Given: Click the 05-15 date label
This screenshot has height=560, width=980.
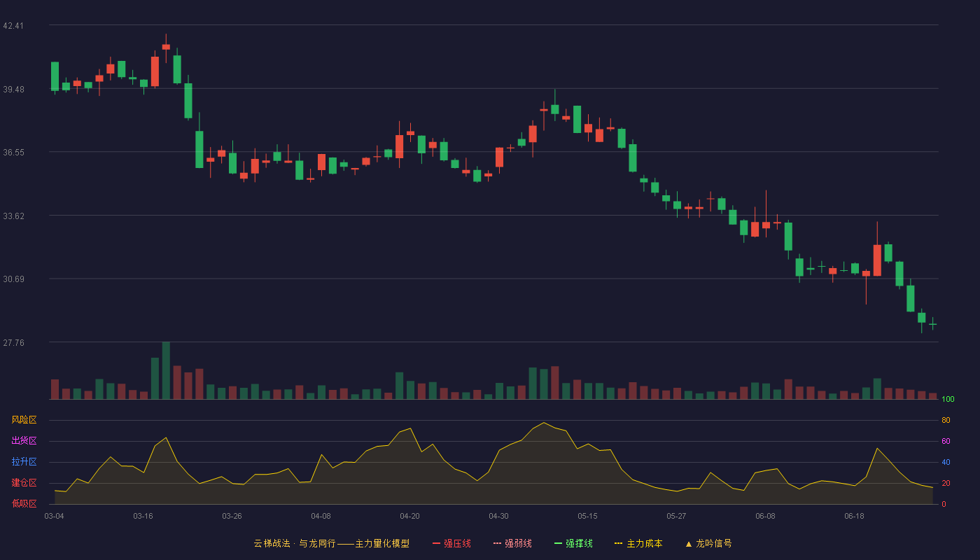Looking at the screenshot, I should click(587, 516).
